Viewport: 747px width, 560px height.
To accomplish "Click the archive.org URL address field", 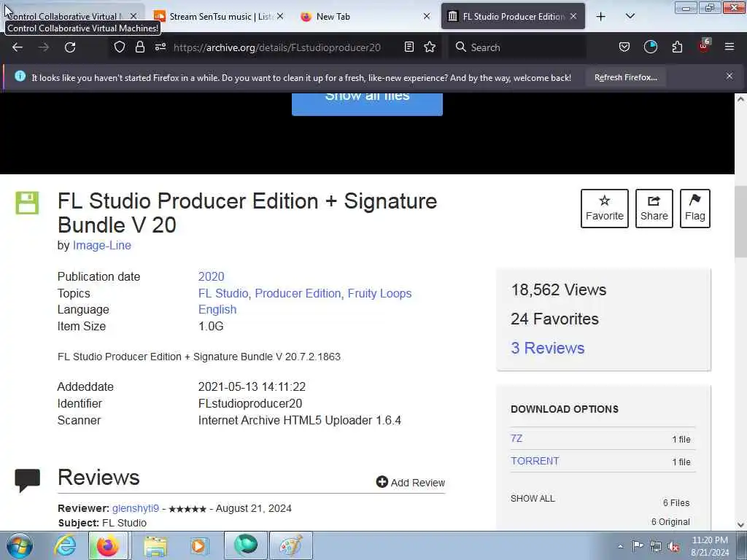I will click(x=276, y=47).
